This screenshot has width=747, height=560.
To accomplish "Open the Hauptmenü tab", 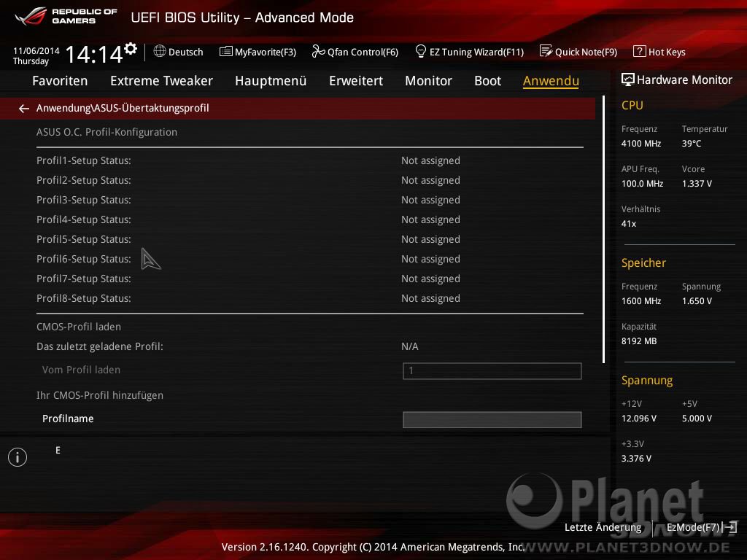I will pyautogui.click(x=271, y=81).
